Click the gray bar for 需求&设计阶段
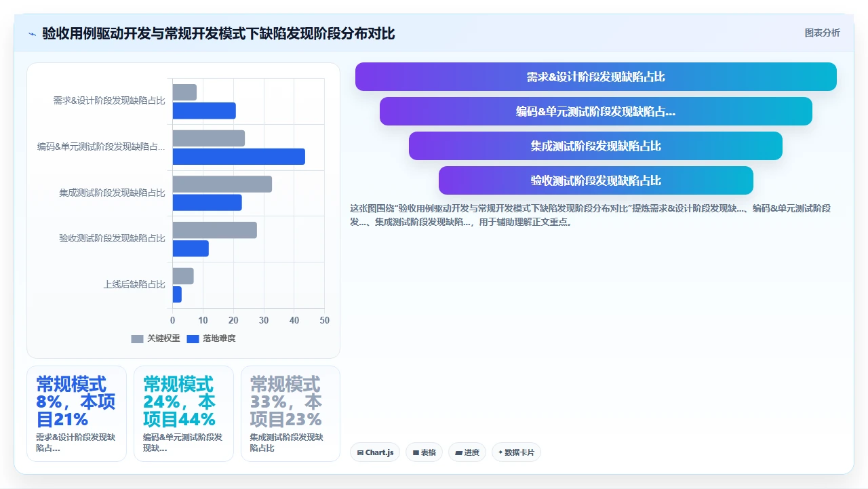Image resolution: width=868 pixels, height=489 pixels. click(x=184, y=92)
